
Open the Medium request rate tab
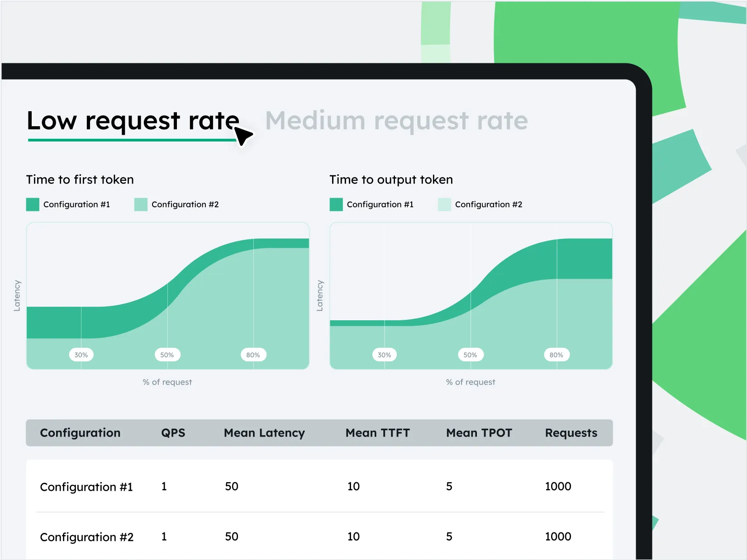coord(397,121)
